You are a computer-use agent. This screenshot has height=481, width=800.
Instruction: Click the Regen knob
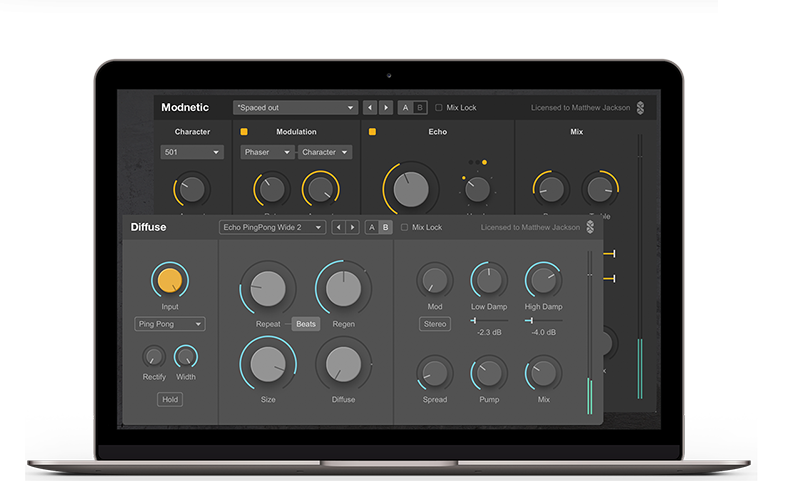(x=343, y=288)
